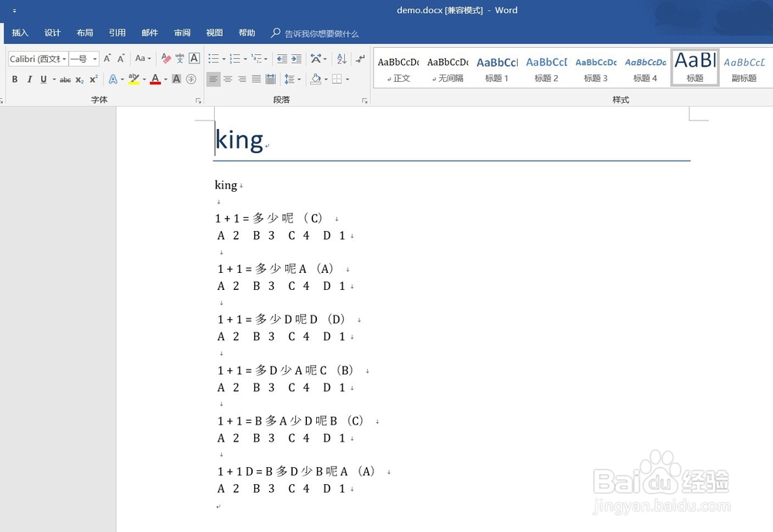Apply italic formatting
This screenshot has height=532, width=773.
click(x=29, y=79)
